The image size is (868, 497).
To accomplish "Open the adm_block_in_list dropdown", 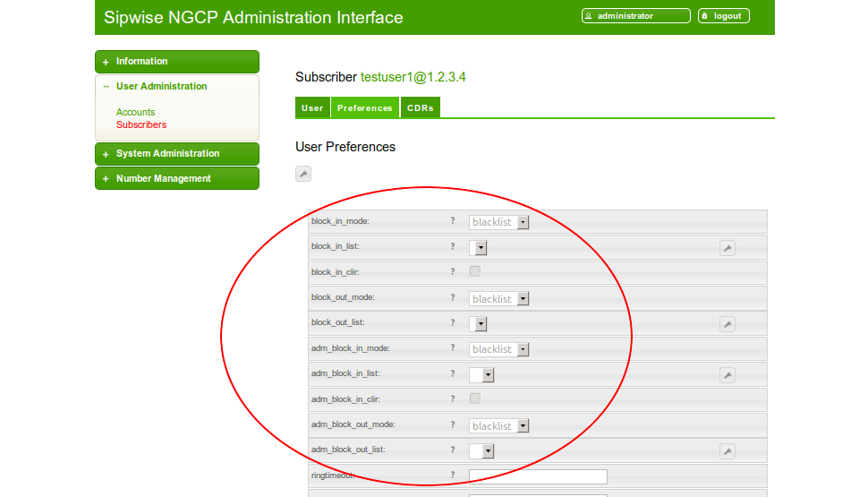I will [x=481, y=375].
